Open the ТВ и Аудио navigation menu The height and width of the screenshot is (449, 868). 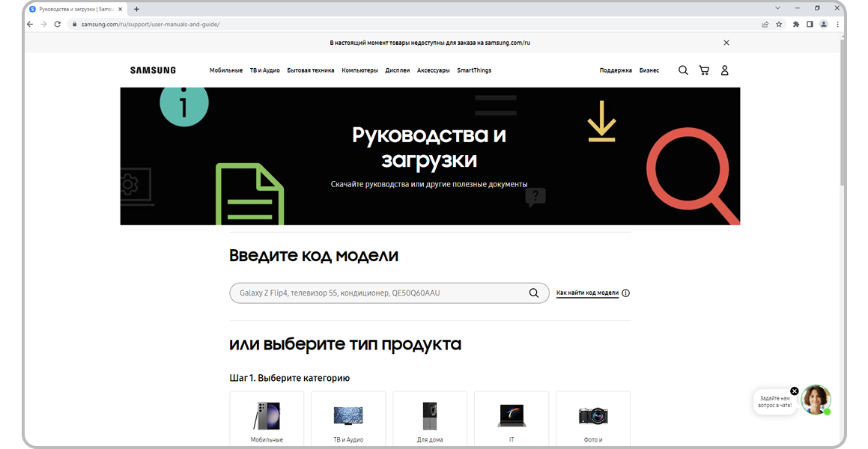pyautogui.click(x=264, y=70)
